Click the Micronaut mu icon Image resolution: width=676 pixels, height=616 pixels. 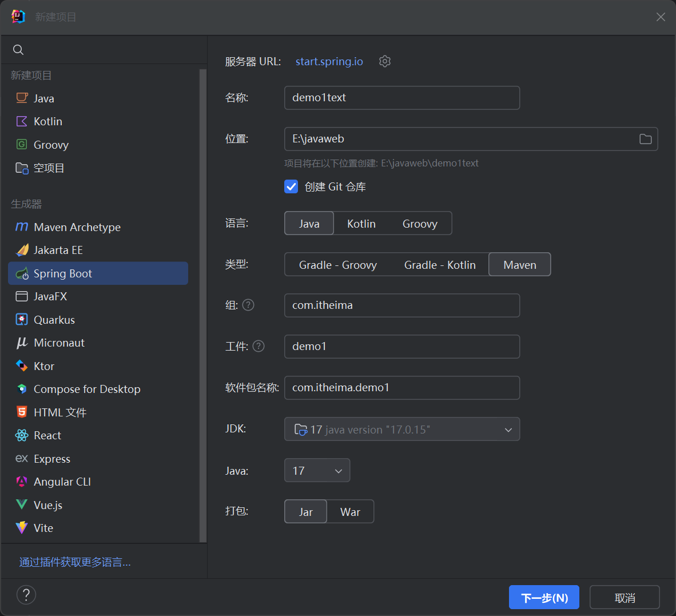click(22, 343)
